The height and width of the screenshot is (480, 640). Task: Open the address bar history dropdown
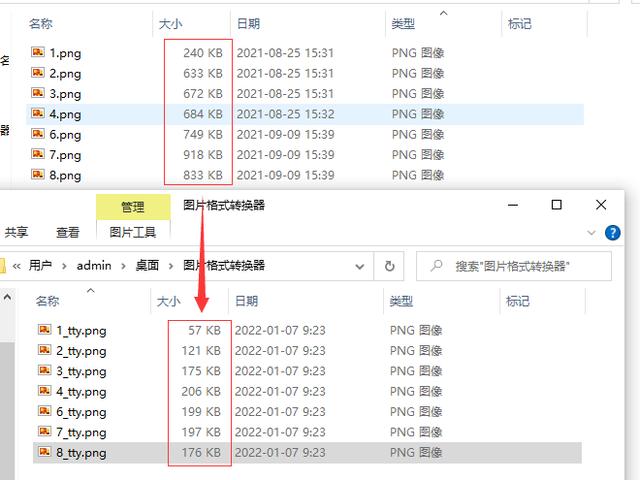[x=360, y=267]
